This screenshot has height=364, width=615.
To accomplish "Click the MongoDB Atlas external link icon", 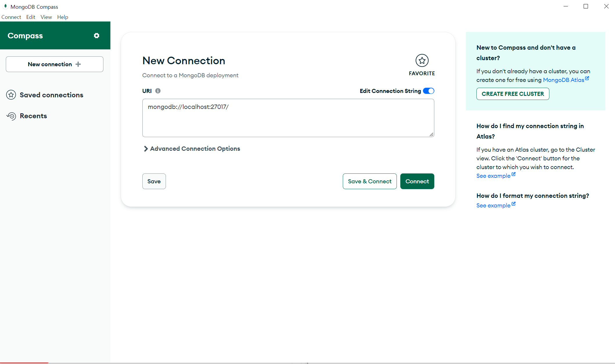I will pyautogui.click(x=587, y=78).
